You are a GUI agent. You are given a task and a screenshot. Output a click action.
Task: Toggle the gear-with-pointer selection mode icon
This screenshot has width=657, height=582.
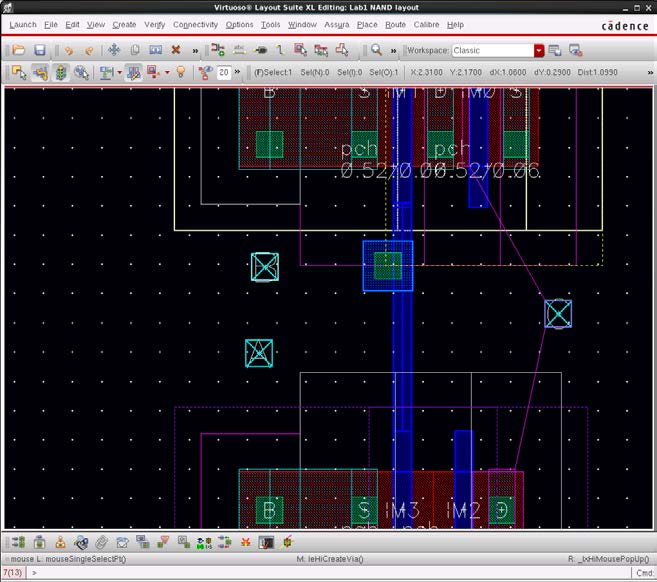click(81, 72)
